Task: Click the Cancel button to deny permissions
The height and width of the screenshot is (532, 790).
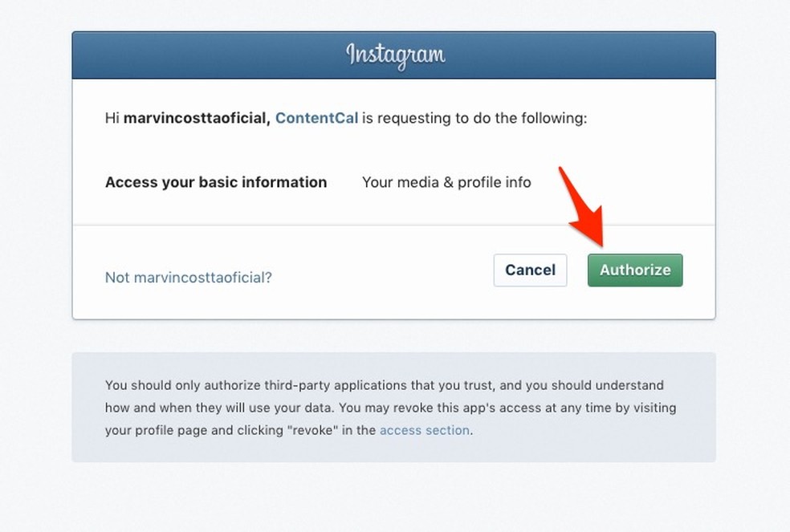Action: click(530, 270)
